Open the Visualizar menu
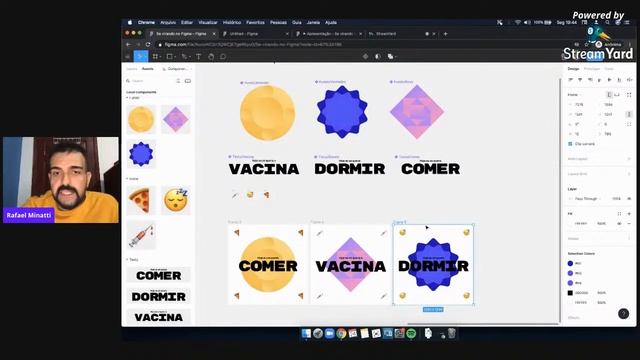The image size is (640, 360). [x=208, y=22]
